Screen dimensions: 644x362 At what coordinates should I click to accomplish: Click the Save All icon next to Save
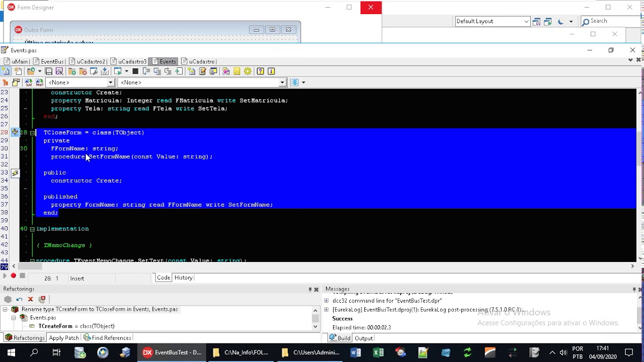[59, 71]
